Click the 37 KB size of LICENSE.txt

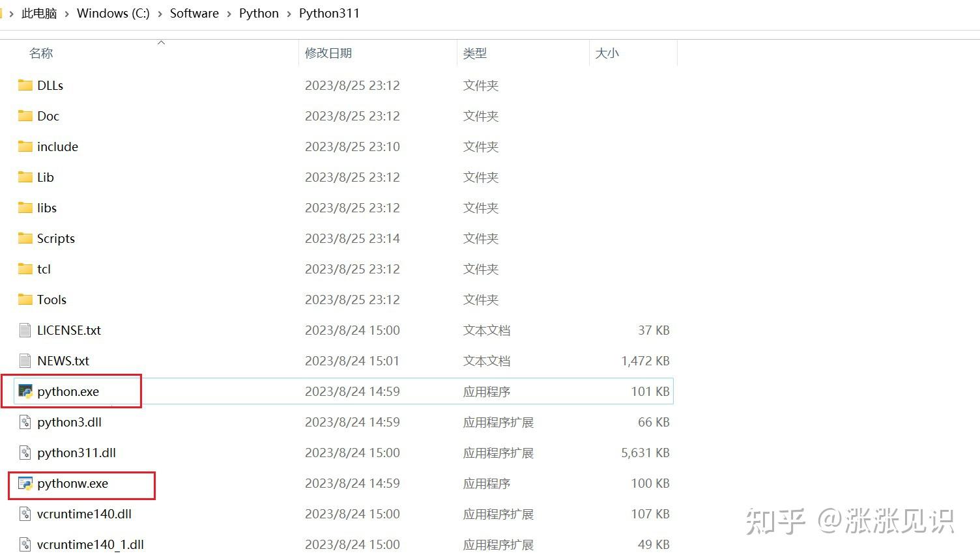[654, 330]
